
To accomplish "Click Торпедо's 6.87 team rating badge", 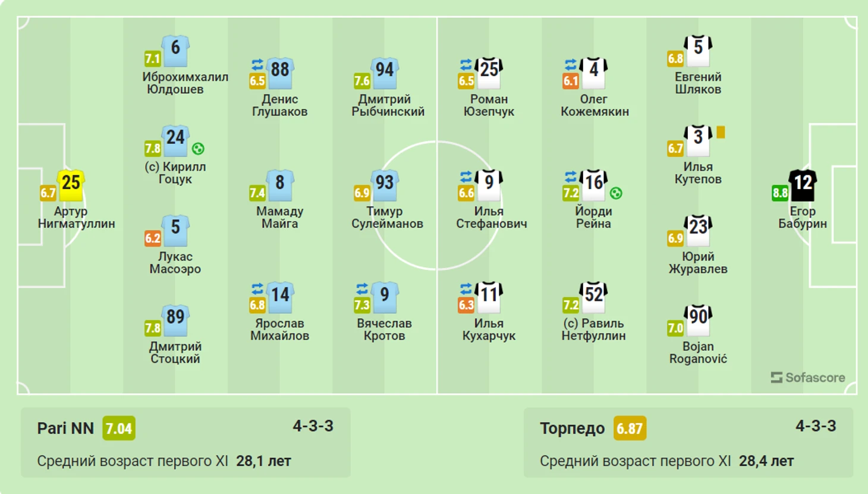I will point(630,428).
